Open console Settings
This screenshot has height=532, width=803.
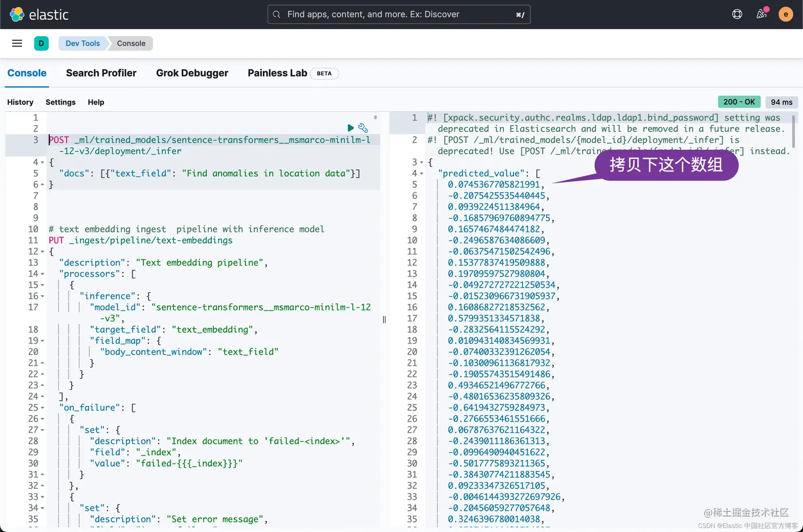click(x=61, y=102)
